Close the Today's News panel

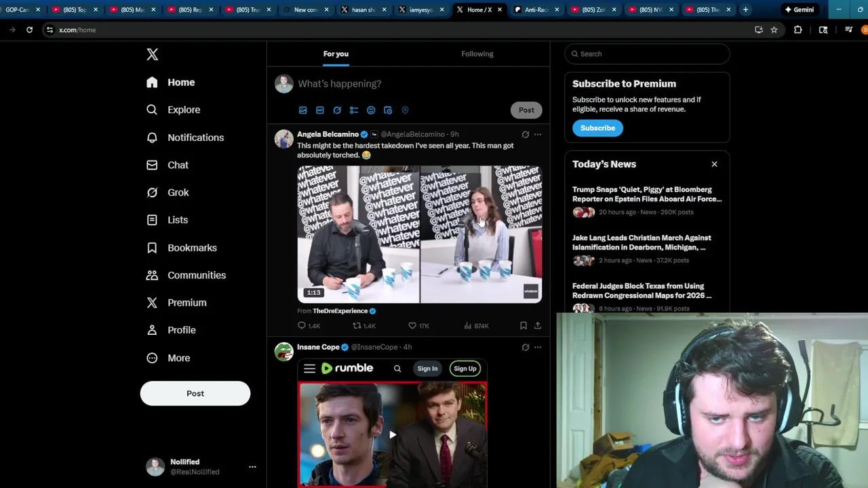pyautogui.click(x=714, y=164)
